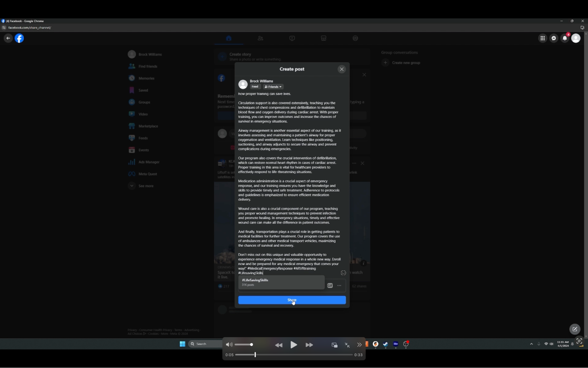
Task: Mute the video player volume icon
Action: pos(229,345)
